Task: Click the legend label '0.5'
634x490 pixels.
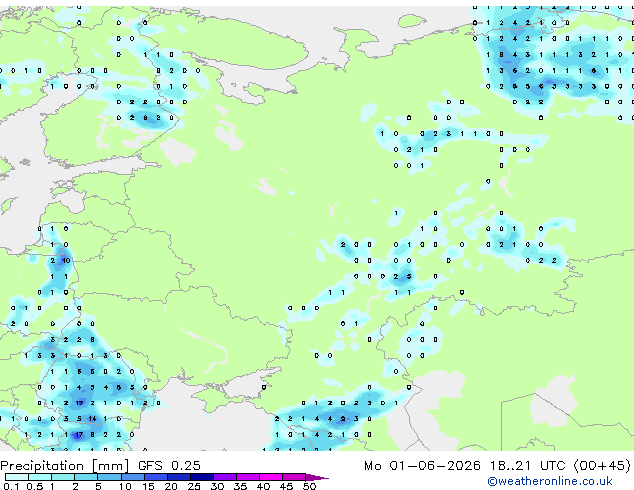Action: coord(35,486)
